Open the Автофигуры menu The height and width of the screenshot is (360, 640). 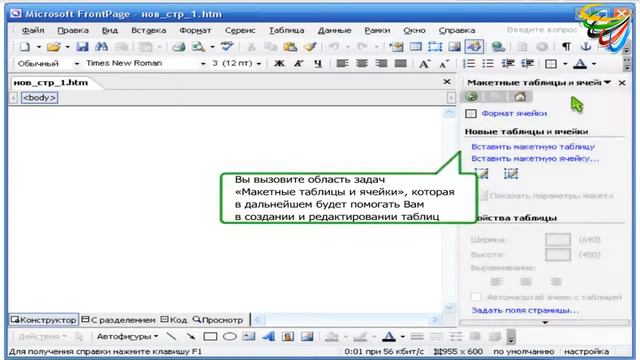coord(127,336)
